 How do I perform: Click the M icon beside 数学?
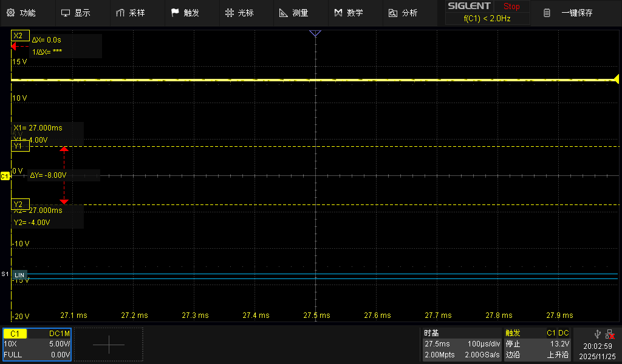tap(338, 13)
